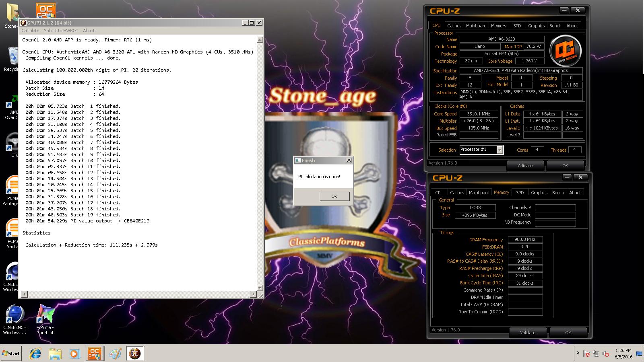
Task: Open Paint from the taskbar
Action: [115, 354]
